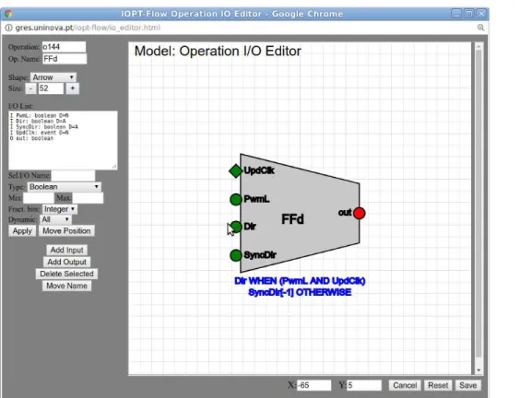Click the 'SyncDir[-1] OTHERWISE' expression text
This screenshot has height=398, width=532.
click(300, 292)
